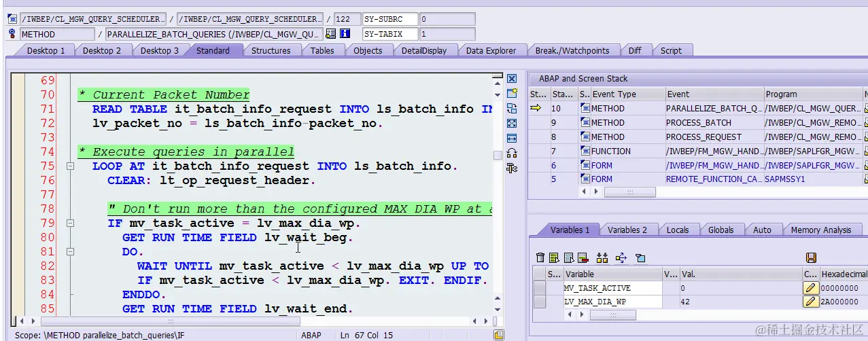Click the REMOTE_FUNCTION_CA... event in stack
This screenshot has width=868, height=341.
click(713, 179)
